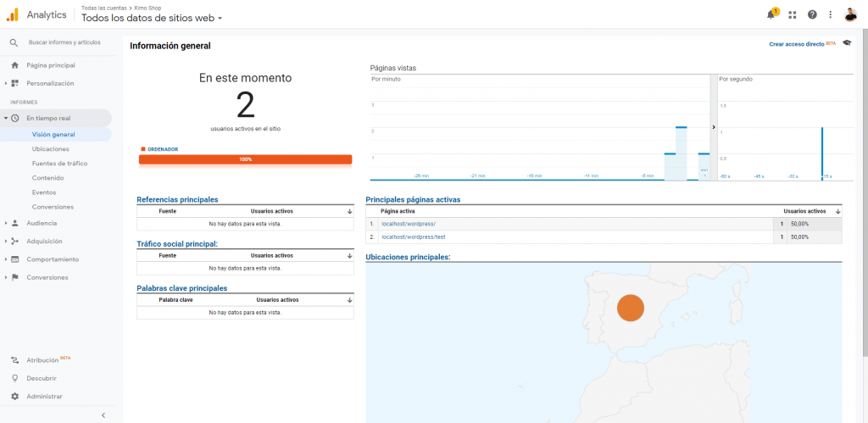Open the localhost/wordpress/ page link
The image size is (868, 423).
[409, 224]
